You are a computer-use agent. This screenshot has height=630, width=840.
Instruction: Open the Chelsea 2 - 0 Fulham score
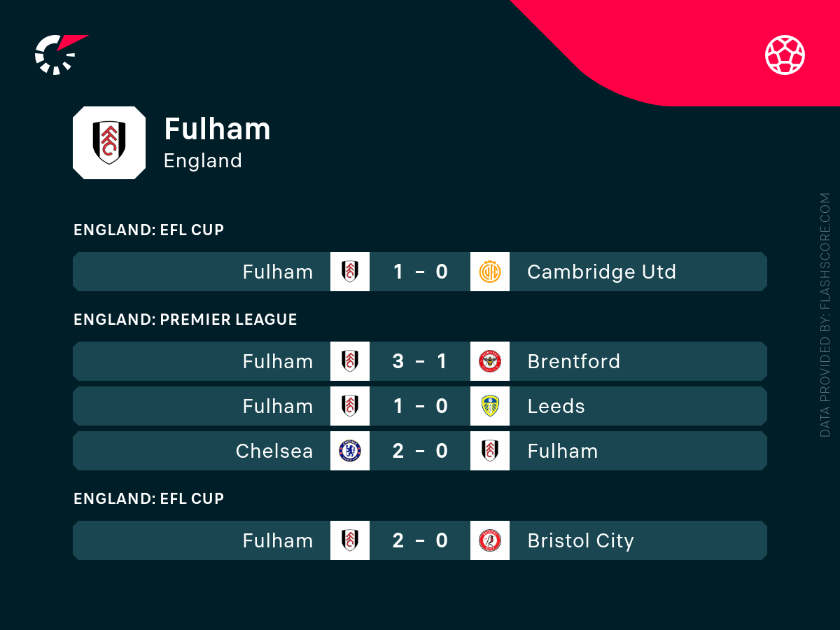(x=420, y=451)
